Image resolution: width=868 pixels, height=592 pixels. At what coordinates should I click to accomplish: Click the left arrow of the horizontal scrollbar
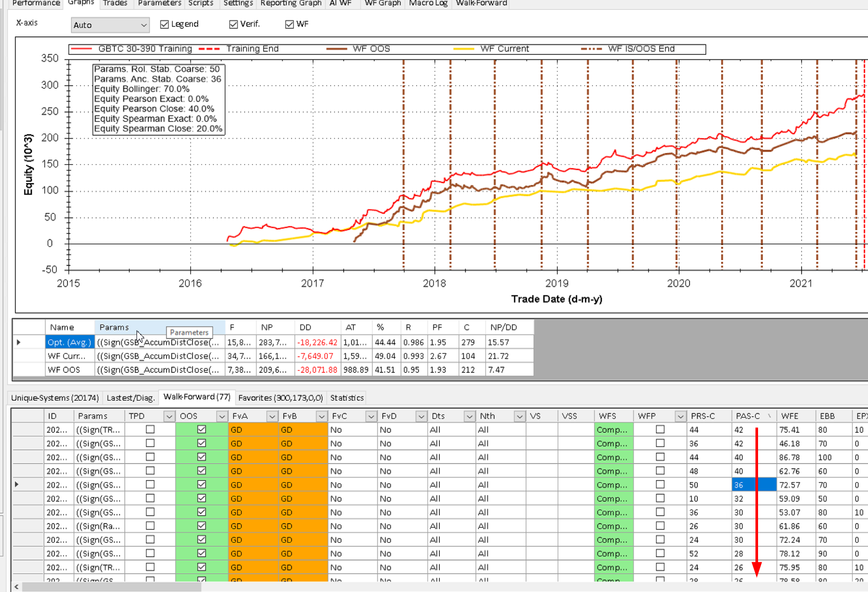(17, 587)
